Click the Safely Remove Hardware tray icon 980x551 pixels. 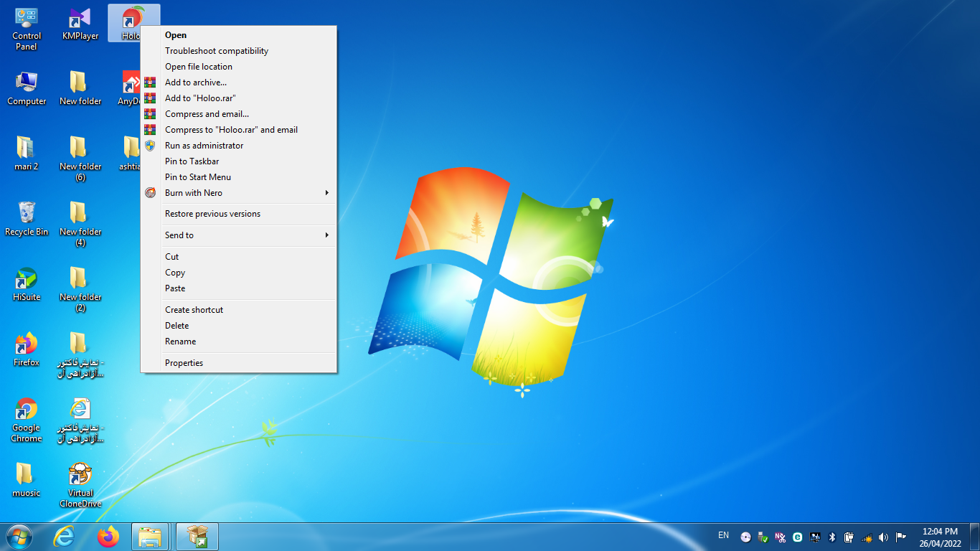pos(763,537)
